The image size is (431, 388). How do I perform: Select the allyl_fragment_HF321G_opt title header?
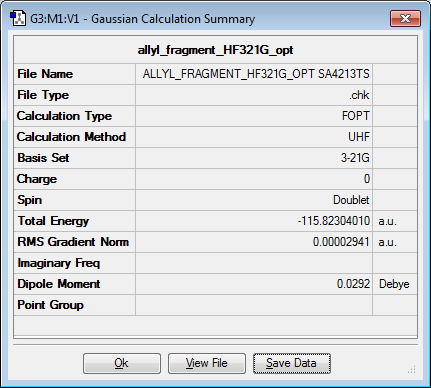click(215, 50)
